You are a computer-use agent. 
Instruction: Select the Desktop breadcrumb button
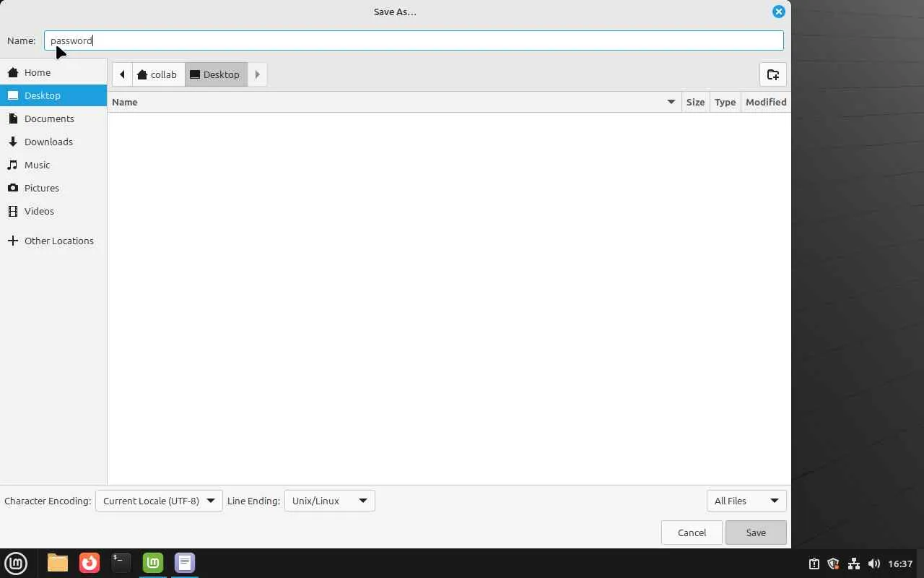point(216,74)
